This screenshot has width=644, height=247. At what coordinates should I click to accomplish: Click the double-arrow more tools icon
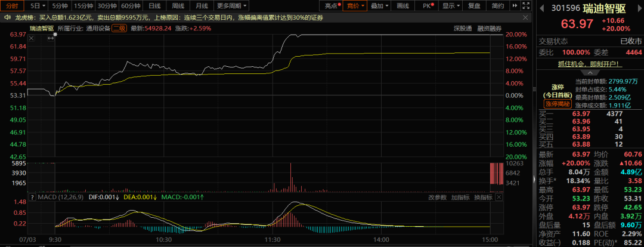click(x=515, y=6)
